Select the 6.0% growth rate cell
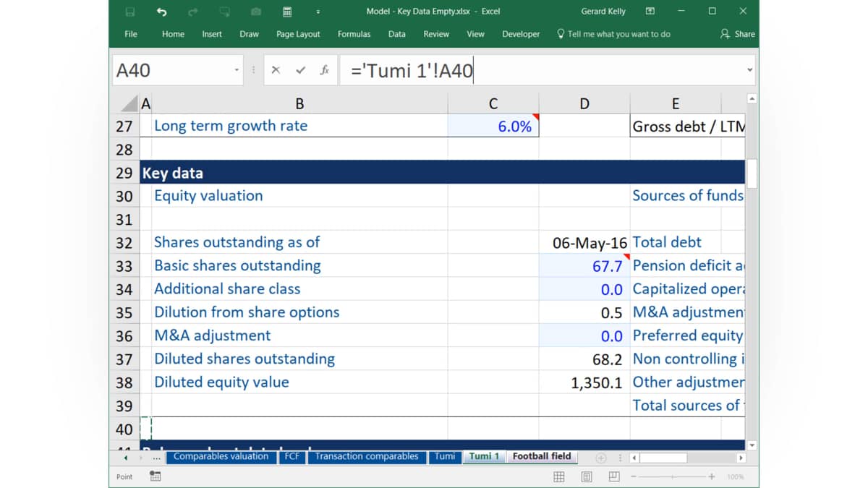The height and width of the screenshot is (488, 868). 493,126
